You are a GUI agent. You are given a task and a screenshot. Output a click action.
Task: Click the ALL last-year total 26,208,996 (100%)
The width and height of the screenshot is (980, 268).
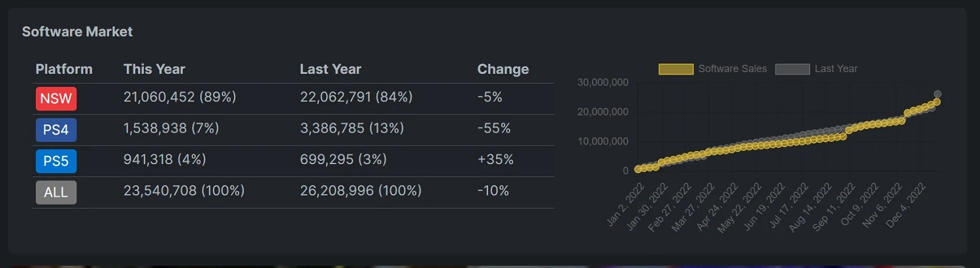point(361,191)
